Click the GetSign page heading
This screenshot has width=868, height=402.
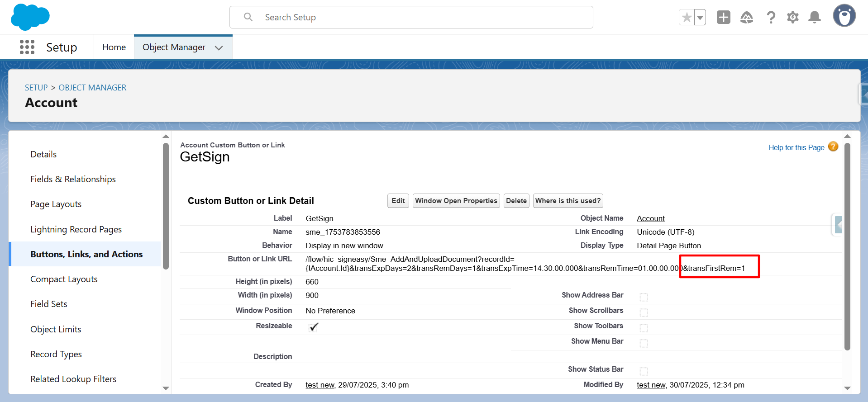click(x=205, y=157)
